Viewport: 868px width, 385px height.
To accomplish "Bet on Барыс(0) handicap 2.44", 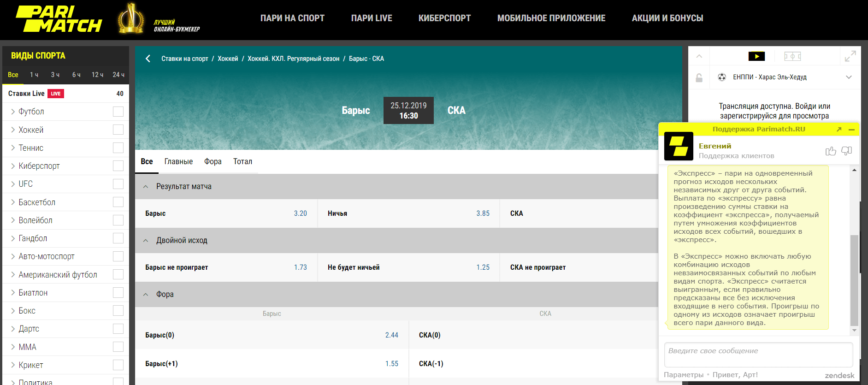I will coord(272,335).
